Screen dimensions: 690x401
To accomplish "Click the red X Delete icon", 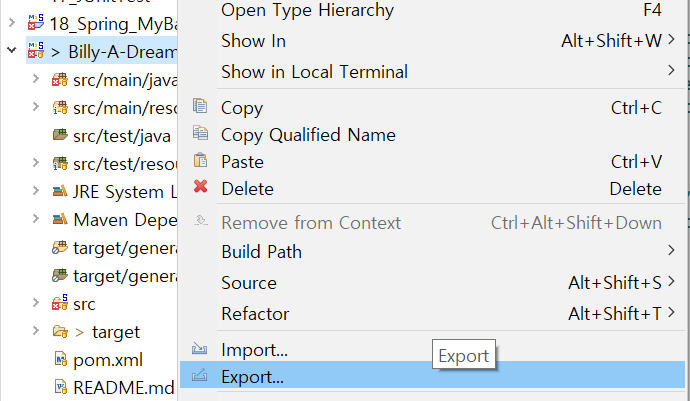I will pyautogui.click(x=201, y=187).
